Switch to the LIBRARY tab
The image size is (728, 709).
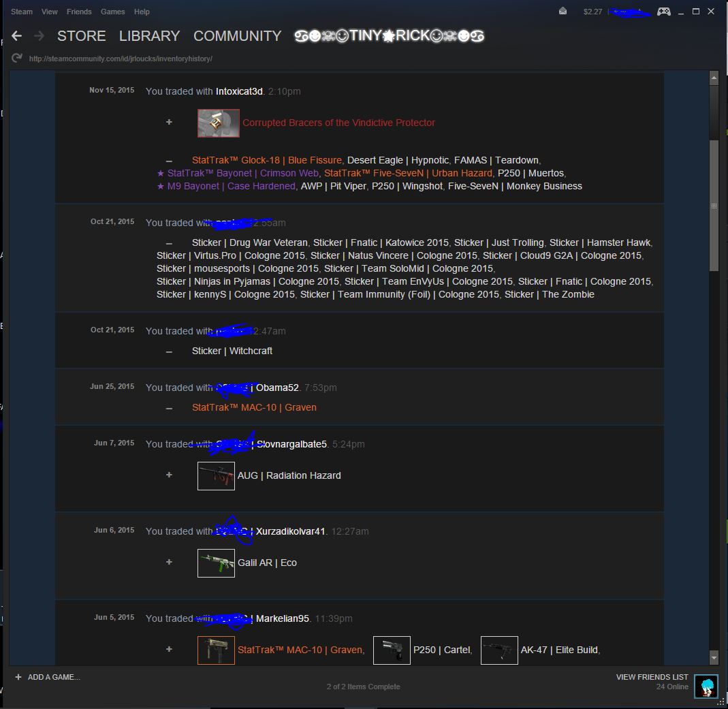149,36
